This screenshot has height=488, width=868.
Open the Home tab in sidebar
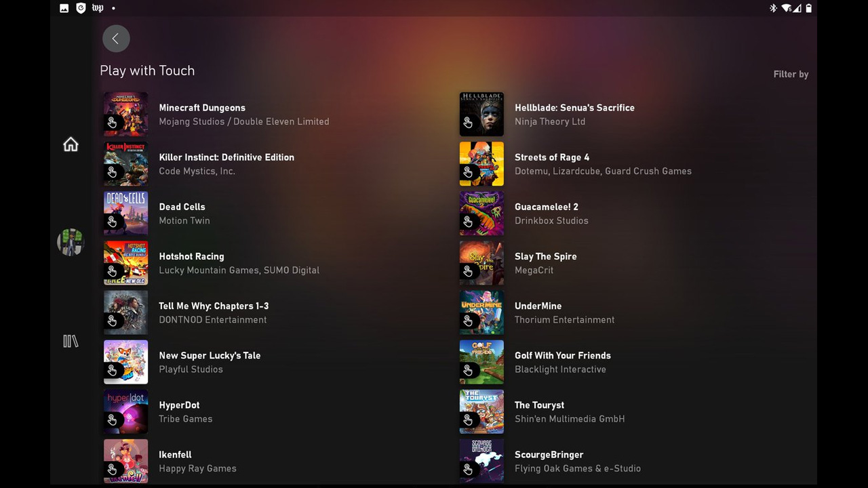[x=71, y=144]
